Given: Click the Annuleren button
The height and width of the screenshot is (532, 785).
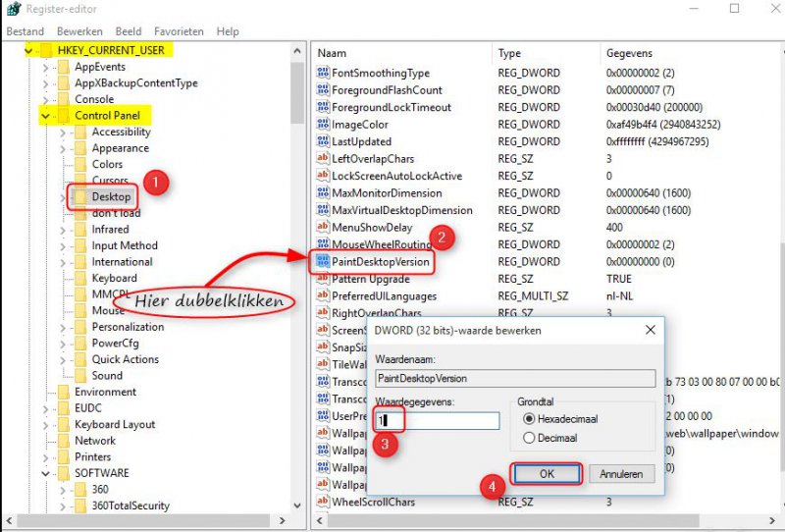Looking at the screenshot, I should tap(621, 474).
